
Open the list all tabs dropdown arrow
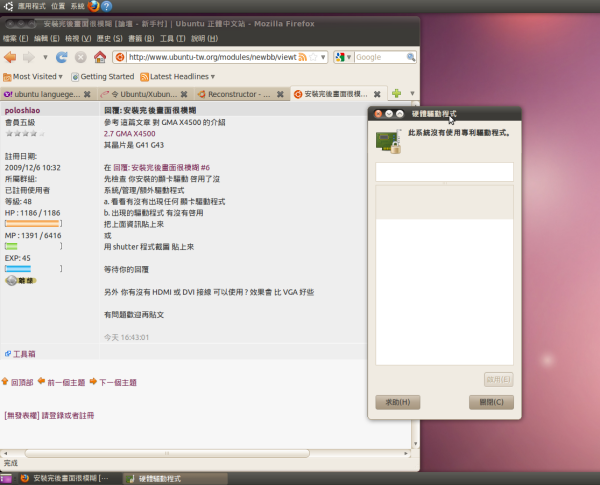click(412, 93)
